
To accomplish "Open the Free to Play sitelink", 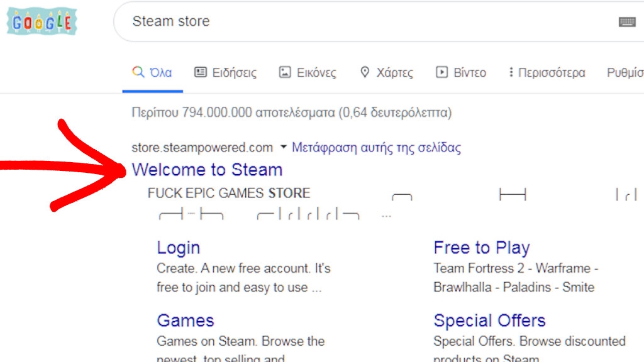I will (481, 248).
